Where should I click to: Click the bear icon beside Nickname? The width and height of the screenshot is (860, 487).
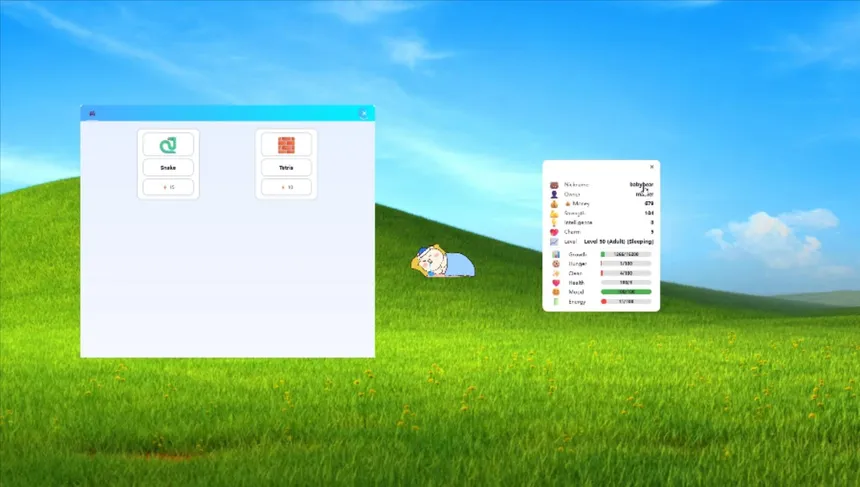coord(554,185)
